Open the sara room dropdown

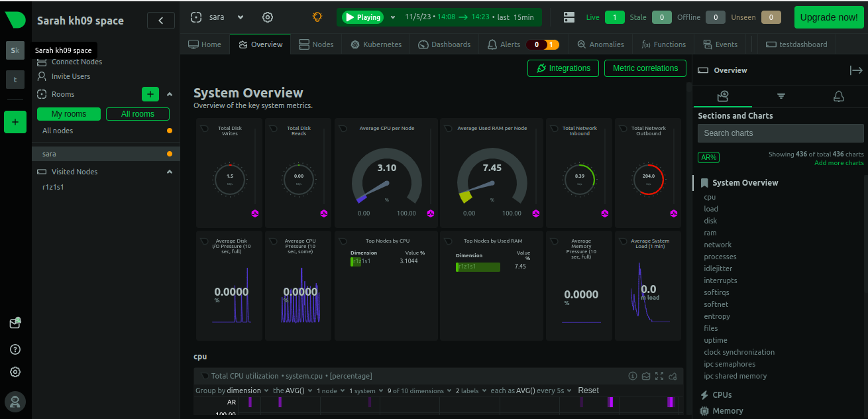coord(240,17)
